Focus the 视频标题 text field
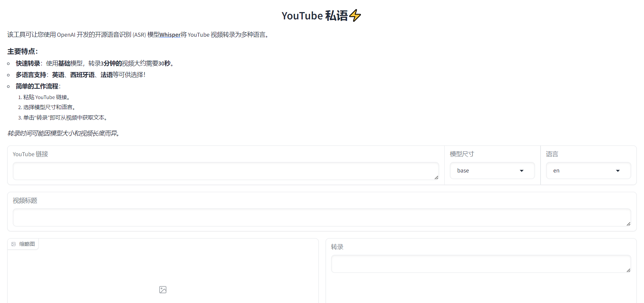The height and width of the screenshot is (303, 644). click(x=321, y=217)
